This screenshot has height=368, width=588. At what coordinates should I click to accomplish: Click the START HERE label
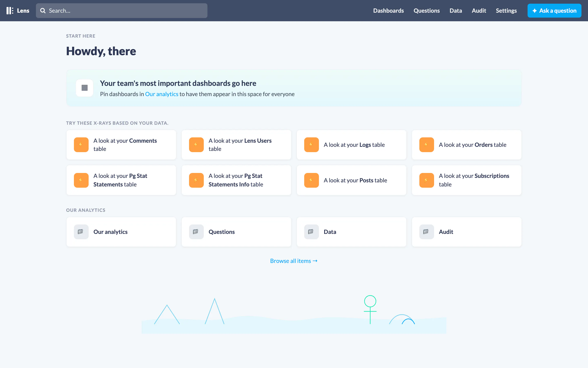tap(81, 36)
